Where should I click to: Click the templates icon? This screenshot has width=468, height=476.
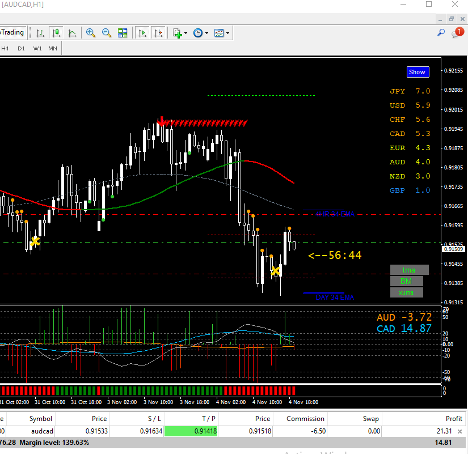[x=219, y=33]
